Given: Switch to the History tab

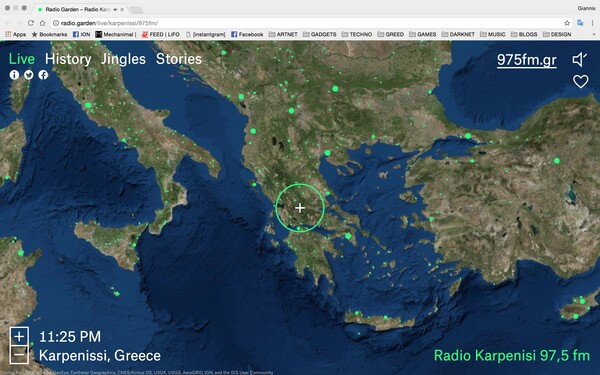Looking at the screenshot, I should pos(68,59).
